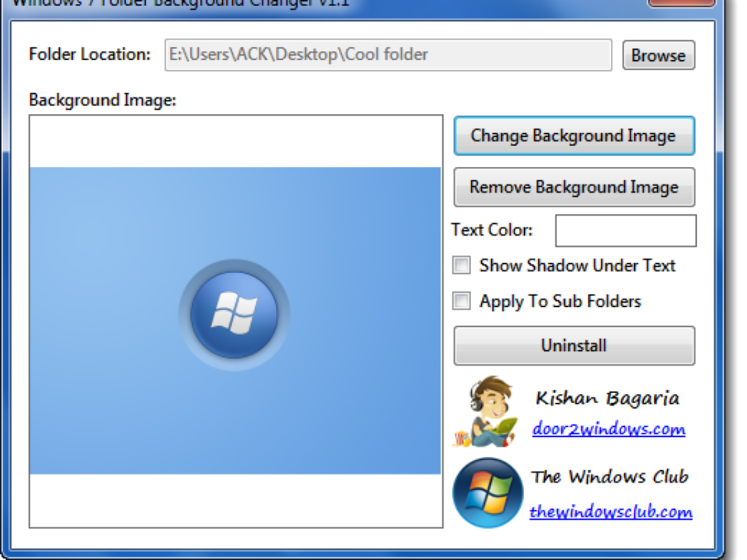Click the Background Image label

tap(103, 100)
